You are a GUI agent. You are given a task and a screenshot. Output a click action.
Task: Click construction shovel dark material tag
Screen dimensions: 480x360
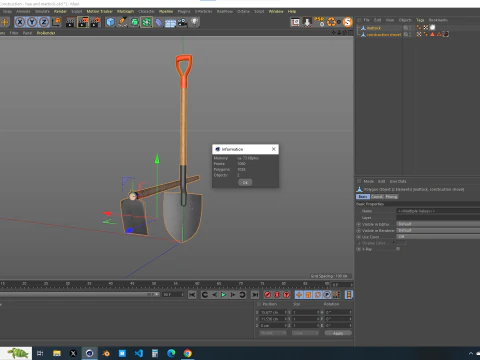click(446, 34)
